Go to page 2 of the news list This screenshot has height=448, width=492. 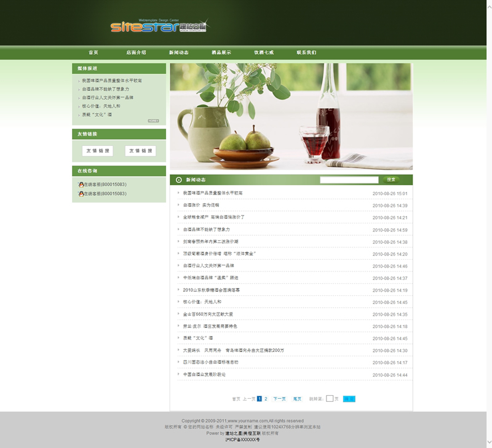click(x=266, y=399)
